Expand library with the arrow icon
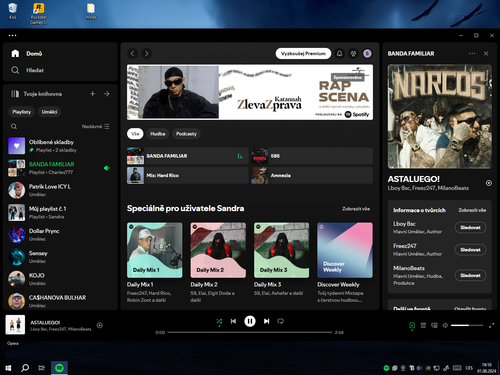 107,94
